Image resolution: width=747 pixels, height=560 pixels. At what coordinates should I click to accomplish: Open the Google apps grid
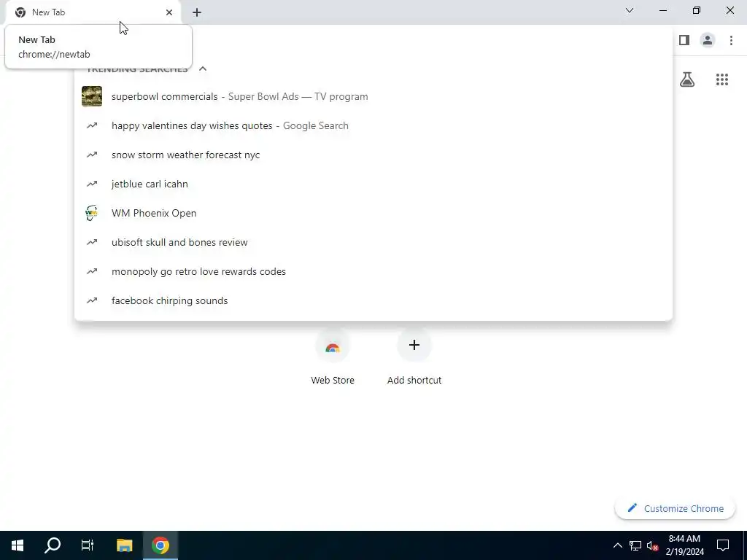[722, 79]
